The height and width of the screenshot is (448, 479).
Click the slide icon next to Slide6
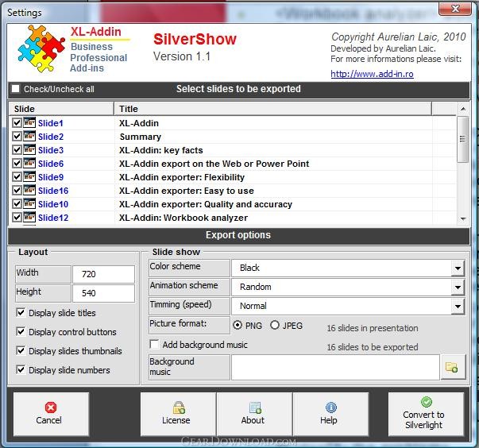(x=29, y=163)
